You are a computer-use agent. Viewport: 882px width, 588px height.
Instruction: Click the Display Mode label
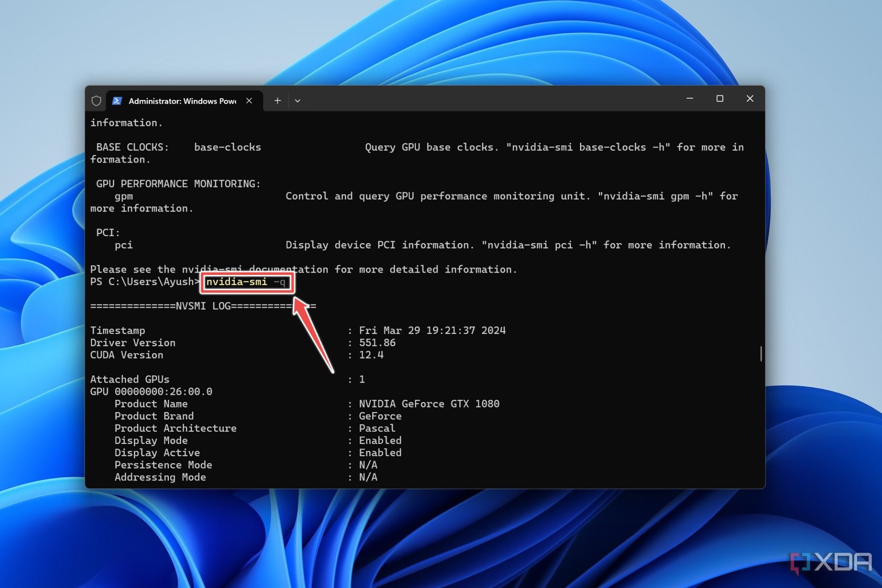(151, 440)
